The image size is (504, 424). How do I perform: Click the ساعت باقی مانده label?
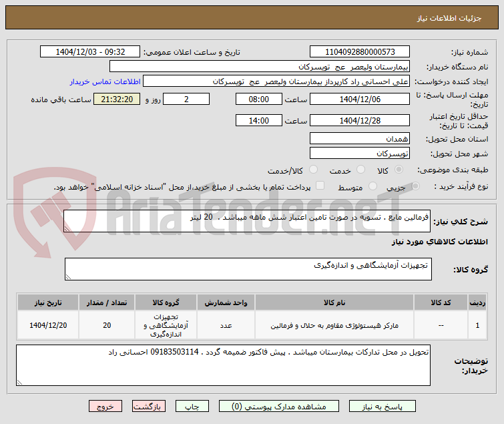coord(61,99)
